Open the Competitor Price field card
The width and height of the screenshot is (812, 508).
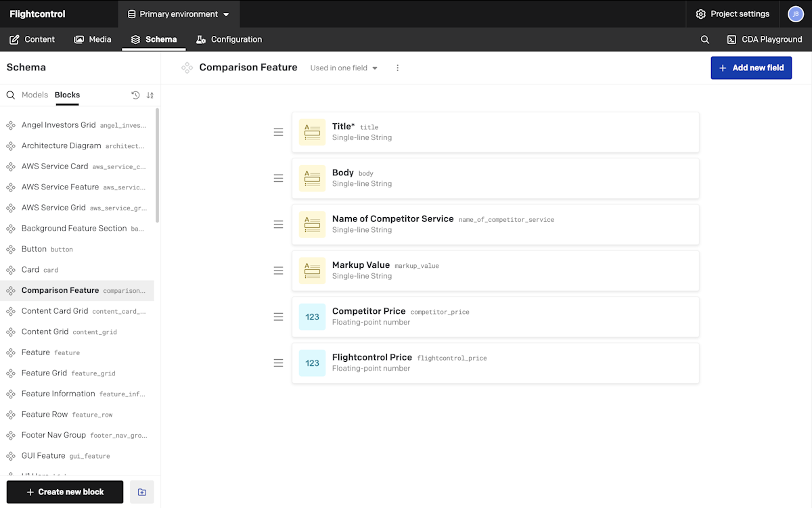click(495, 317)
